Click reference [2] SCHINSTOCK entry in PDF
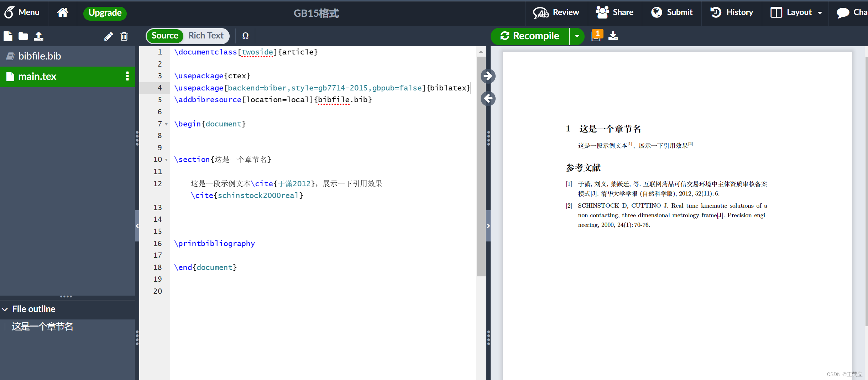The height and width of the screenshot is (380, 868). 666,215
